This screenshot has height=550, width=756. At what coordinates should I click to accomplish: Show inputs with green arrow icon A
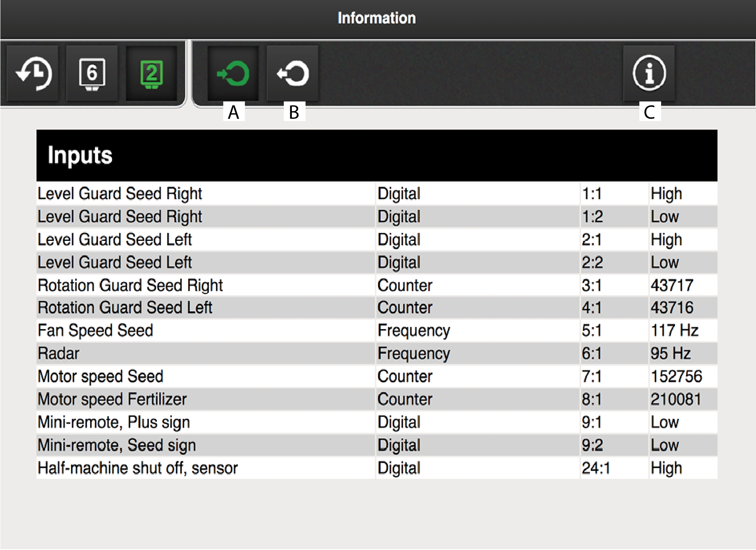tap(233, 73)
